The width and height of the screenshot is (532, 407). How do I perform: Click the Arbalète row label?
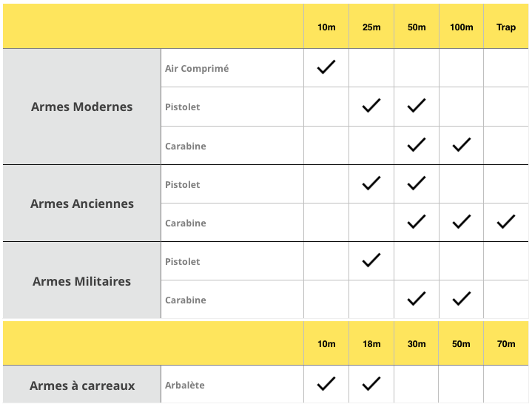(x=185, y=385)
